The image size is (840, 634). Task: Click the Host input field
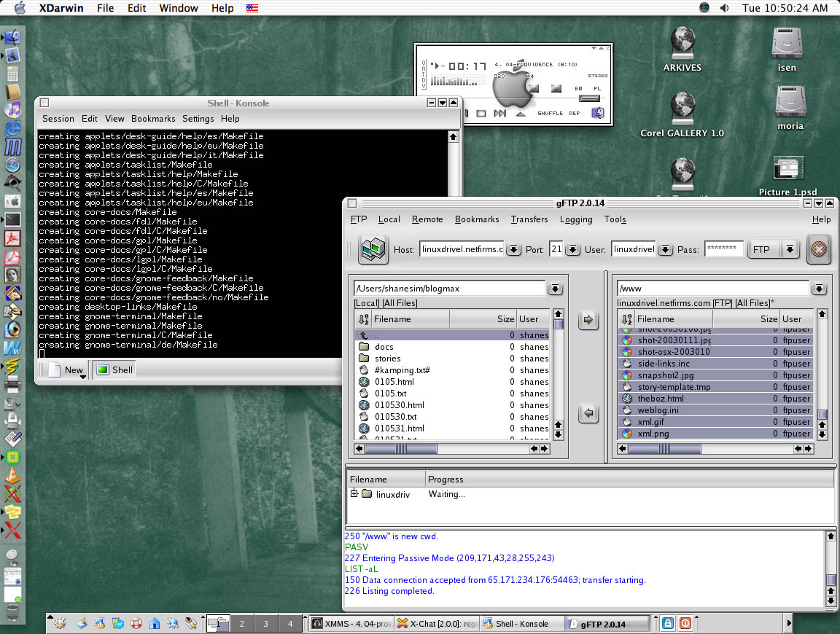tap(462, 249)
